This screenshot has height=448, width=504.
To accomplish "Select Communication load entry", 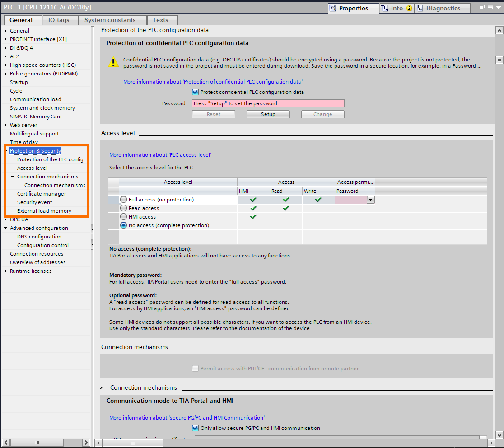I will 35,100.
